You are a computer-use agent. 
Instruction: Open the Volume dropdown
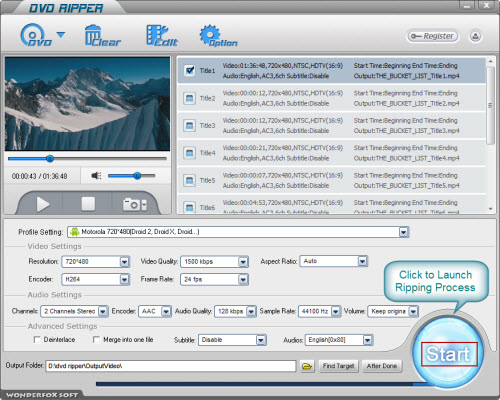pos(413,311)
